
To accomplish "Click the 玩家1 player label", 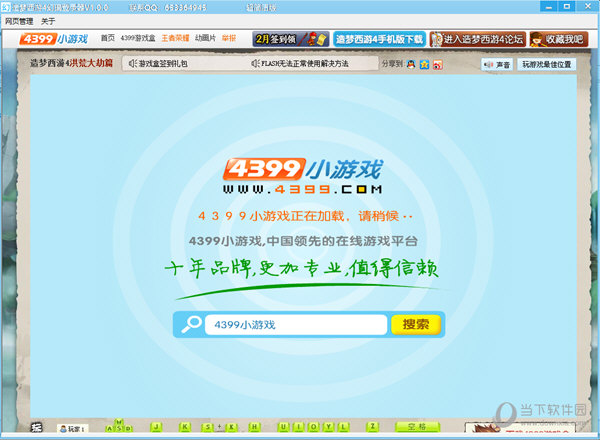I will pos(73,429).
